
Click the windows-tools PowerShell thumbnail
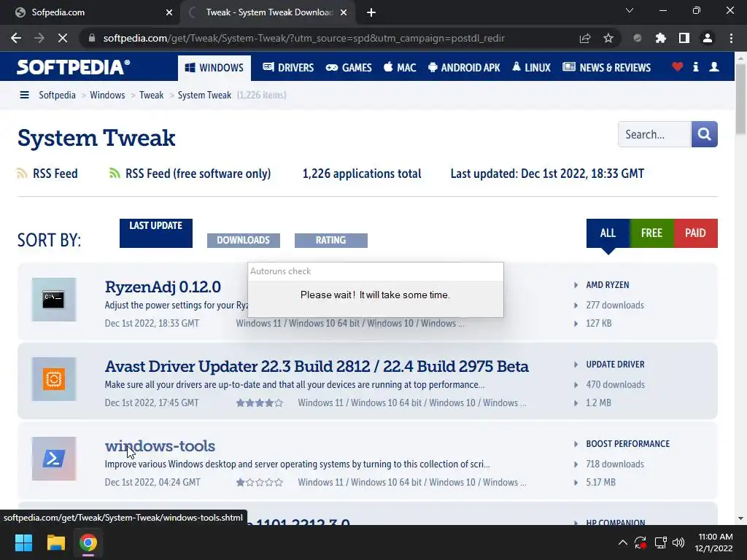pos(54,459)
